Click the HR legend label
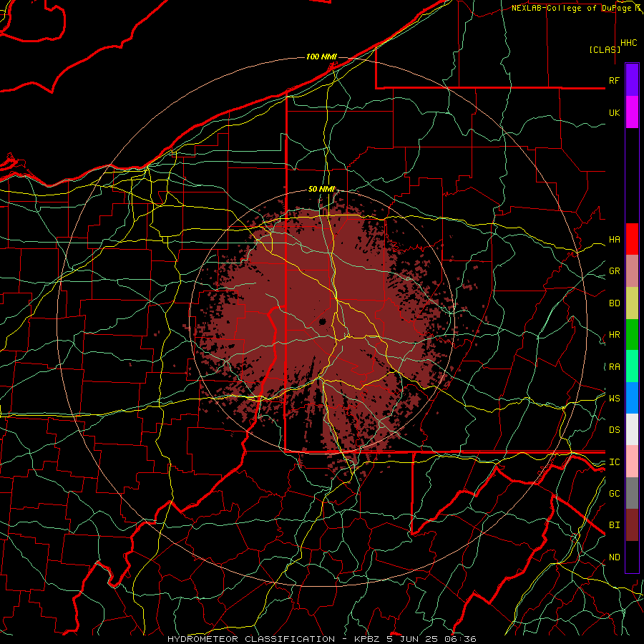This screenshot has width=644, height=644. [614, 335]
